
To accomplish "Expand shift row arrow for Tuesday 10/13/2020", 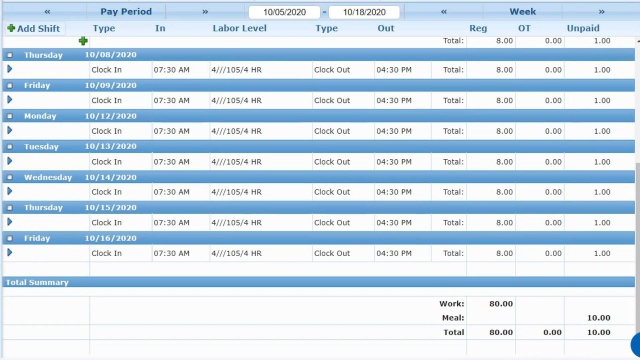I will coord(10,161).
